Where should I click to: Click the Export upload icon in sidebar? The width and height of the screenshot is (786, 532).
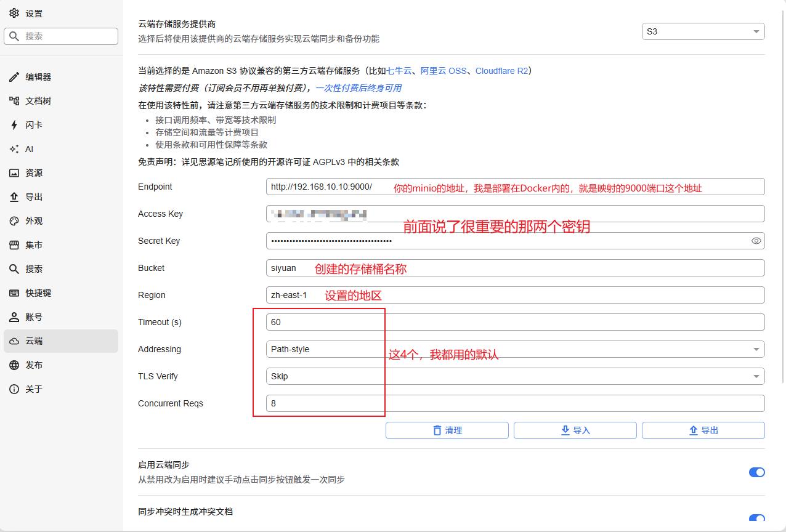pos(14,197)
